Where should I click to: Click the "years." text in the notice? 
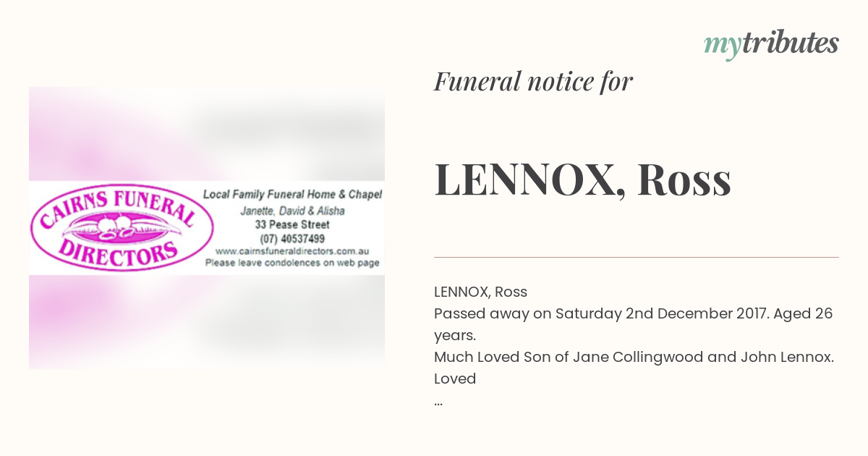[455, 336]
